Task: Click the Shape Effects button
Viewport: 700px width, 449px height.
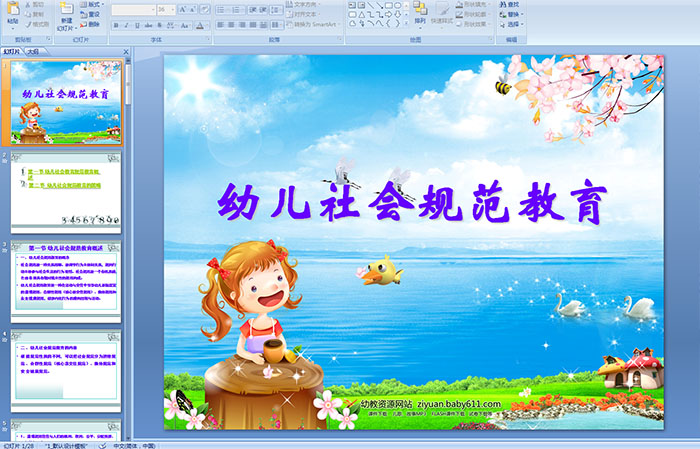Action: tap(473, 24)
